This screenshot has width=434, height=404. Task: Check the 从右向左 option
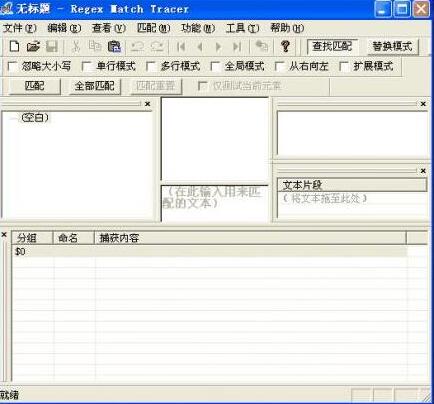(x=279, y=66)
